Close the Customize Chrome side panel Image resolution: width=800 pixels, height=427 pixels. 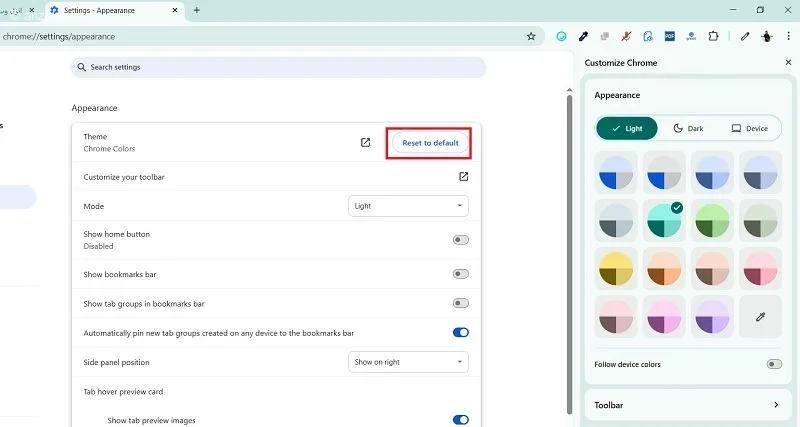788,62
